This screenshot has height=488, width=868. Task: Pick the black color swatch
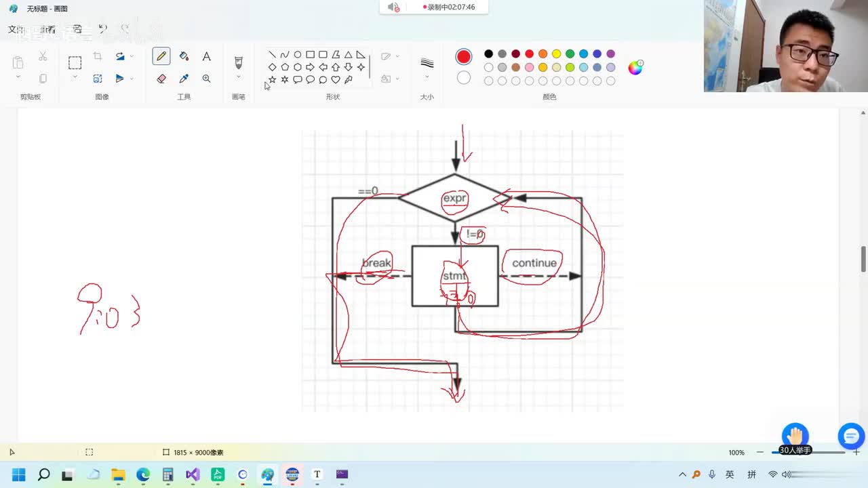click(488, 54)
